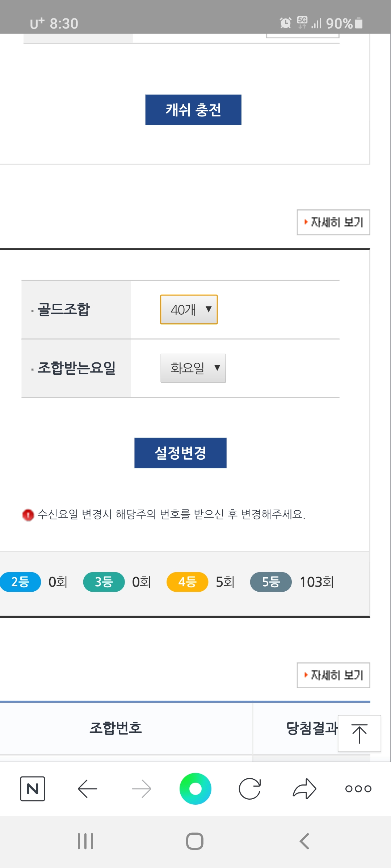
Task: Tap the scroll-to-top arrow button
Action: click(359, 733)
